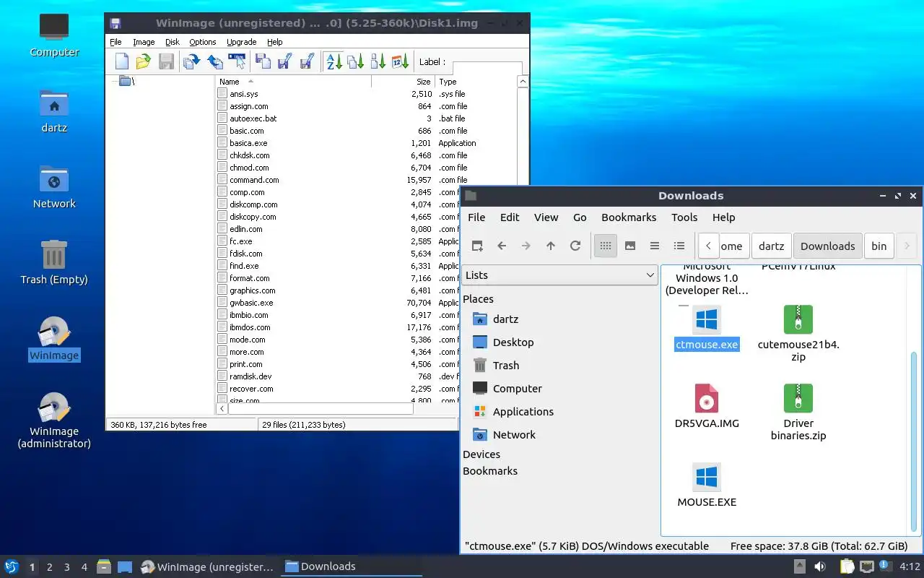The width and height of the screenshot is (924, 578).
Task: Sort WinImage files by name A-Z
Action: pyautogui.click(x=334, y=61)
